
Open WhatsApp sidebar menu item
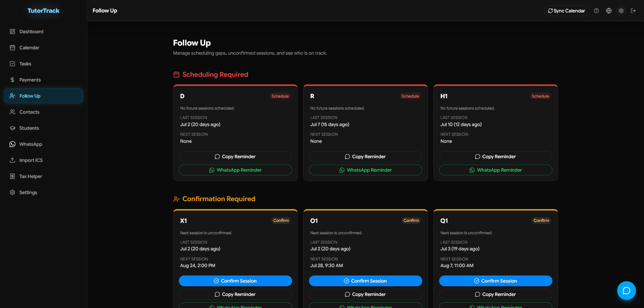pos(43,144)
